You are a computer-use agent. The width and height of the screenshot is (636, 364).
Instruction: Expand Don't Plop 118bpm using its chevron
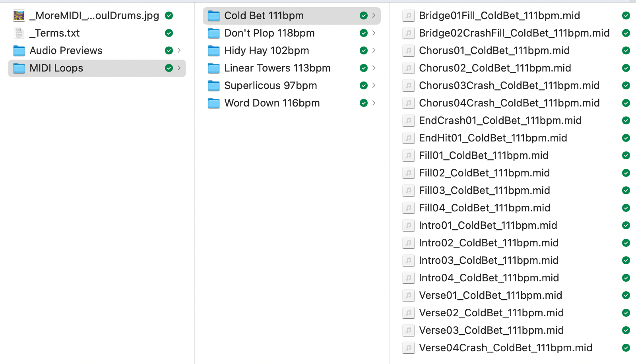point(374,33)
